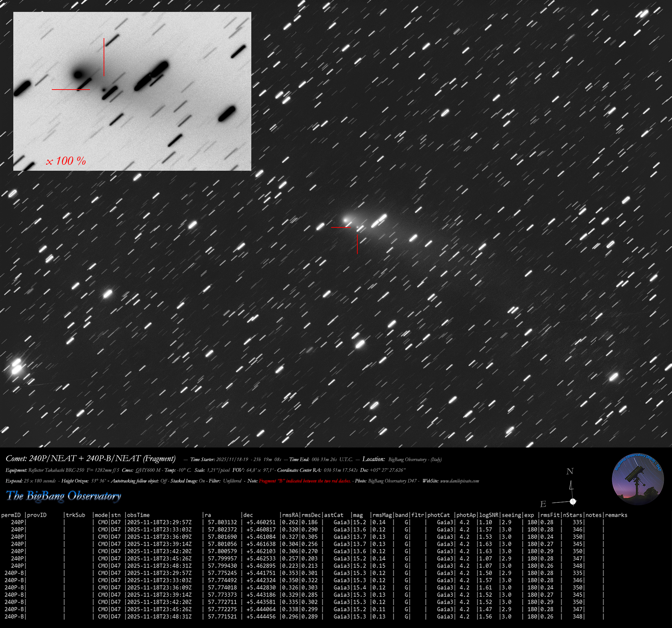Viewport: 672px width, 628px height.
Task: Click the red Fragment "B" note text
Action: click(x=304, y=481)
